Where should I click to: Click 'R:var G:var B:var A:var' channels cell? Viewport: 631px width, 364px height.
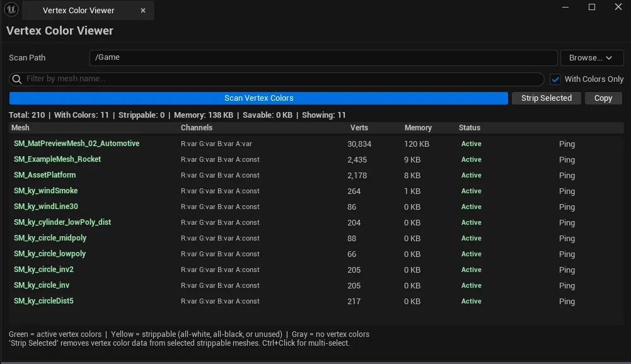pyautogui.click(x=216, y=144)
